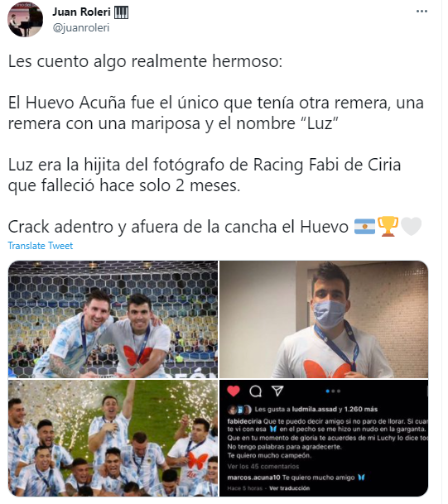Open the @juanroleri handle link

81,27
